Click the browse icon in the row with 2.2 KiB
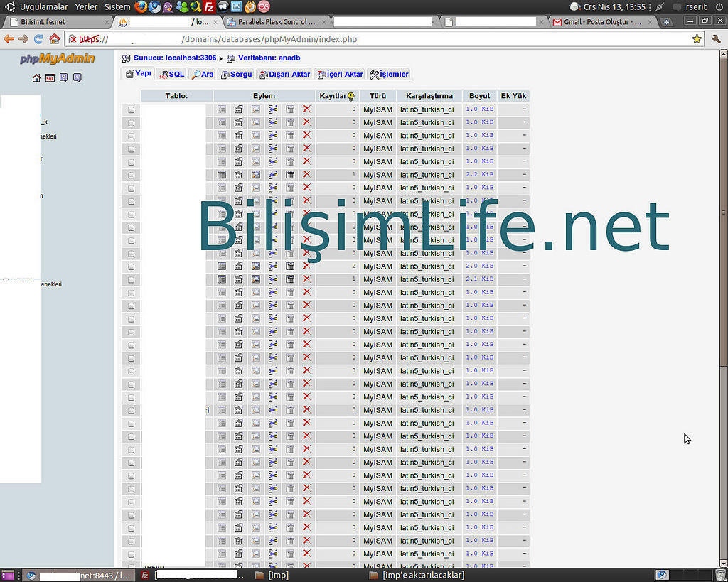This screenshot has width=728, height=582. coord(222,175)
